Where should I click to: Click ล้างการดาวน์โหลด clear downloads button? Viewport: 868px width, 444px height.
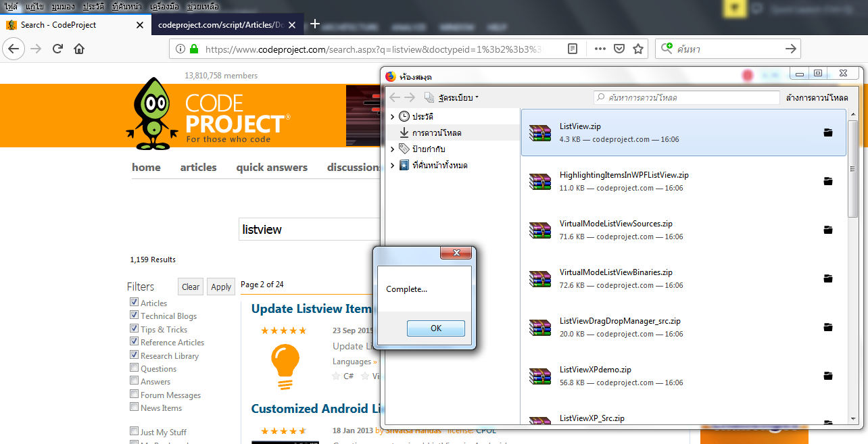point(817,97)
